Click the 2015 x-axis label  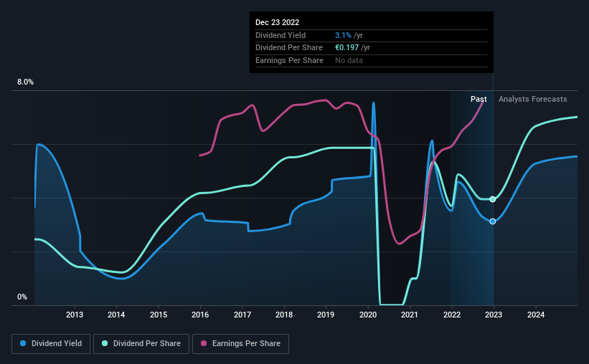[x=159, y=315]
